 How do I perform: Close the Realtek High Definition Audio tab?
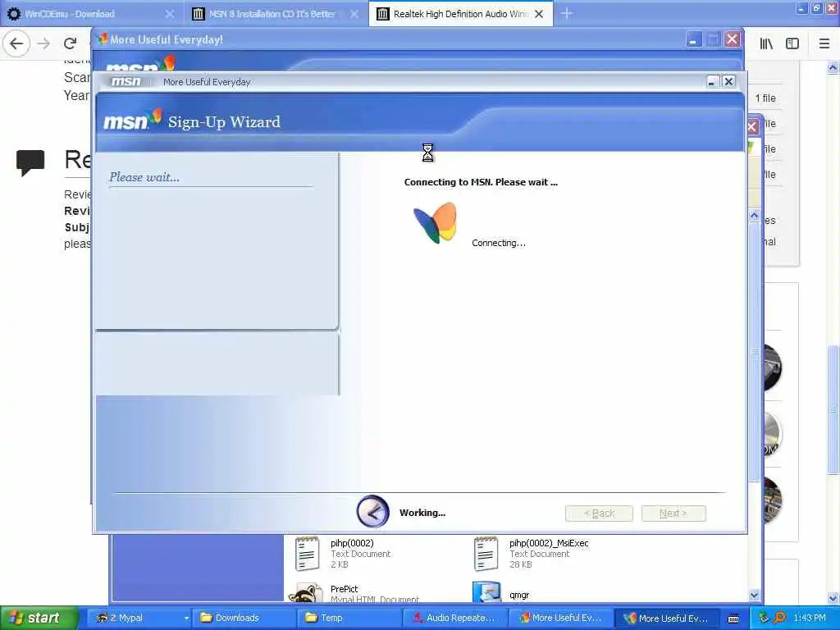coord(539,14)
